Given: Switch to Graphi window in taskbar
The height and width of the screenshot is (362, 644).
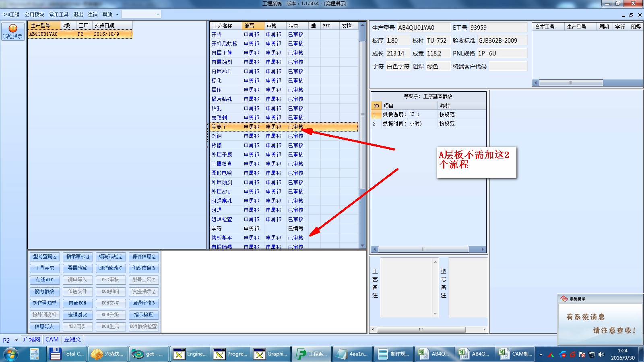Looking at the screenshot, I should 270,354.
